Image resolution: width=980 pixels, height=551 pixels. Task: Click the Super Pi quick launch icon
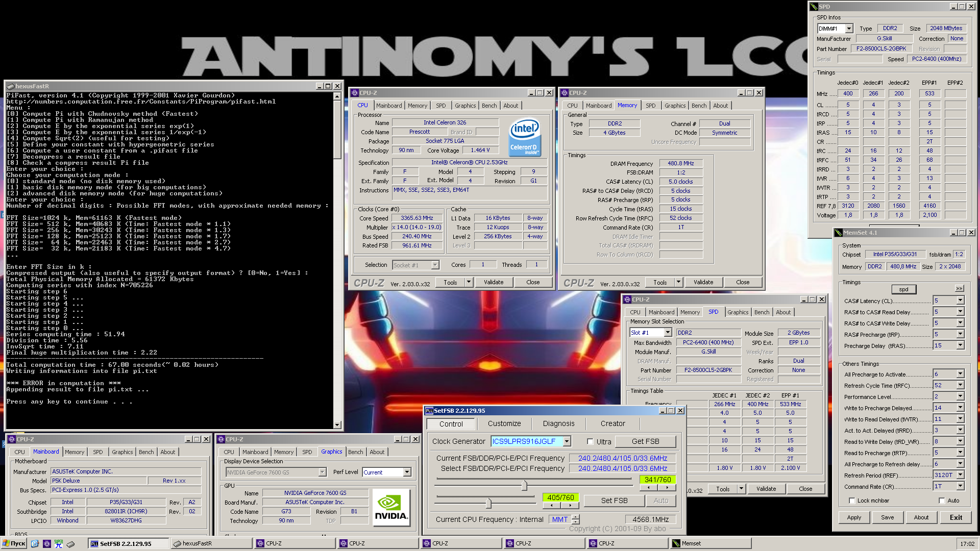coord(59,544)
